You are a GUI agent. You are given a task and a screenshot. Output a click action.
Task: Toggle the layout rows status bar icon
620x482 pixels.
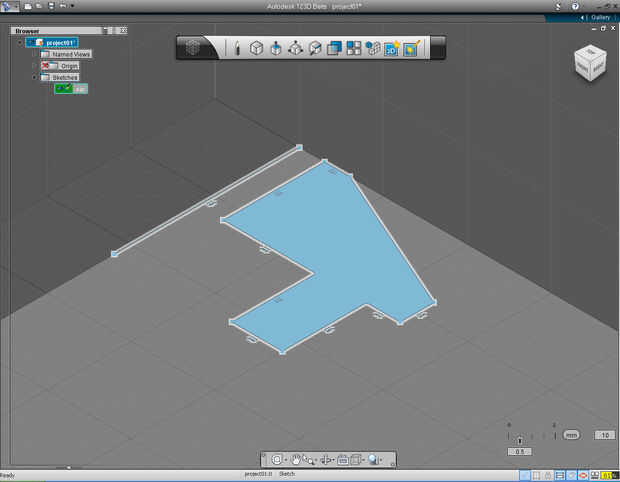coord(560,476)
